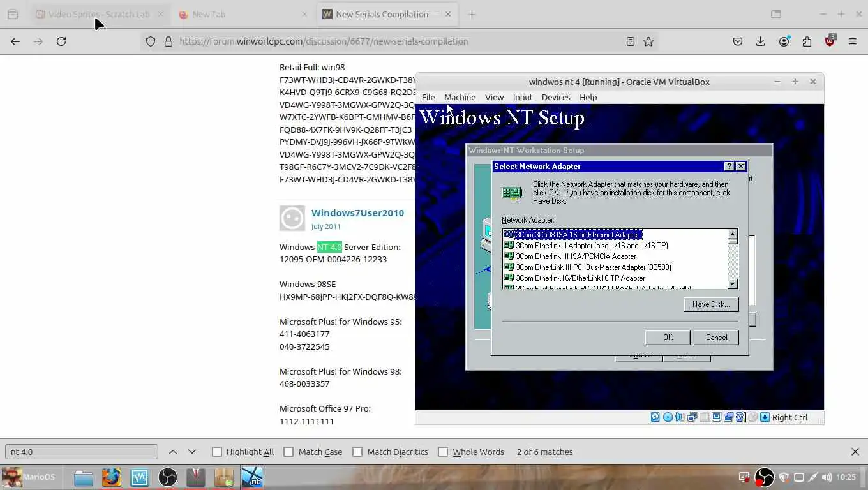Click VirtualBox display indicator icon

[717, 417]
